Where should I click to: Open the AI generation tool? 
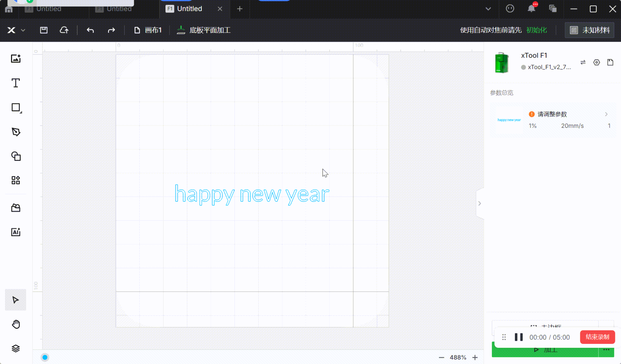click(x=16, y=232)
